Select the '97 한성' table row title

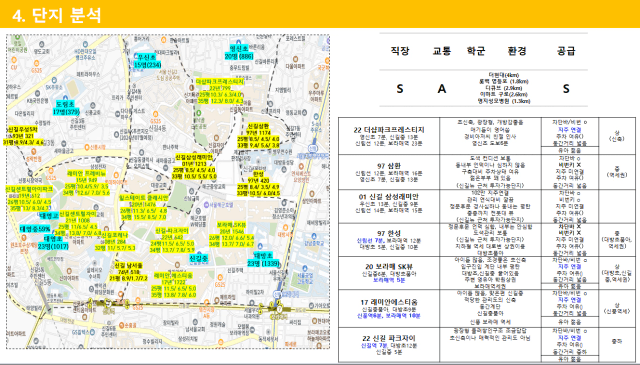point(389,233)
